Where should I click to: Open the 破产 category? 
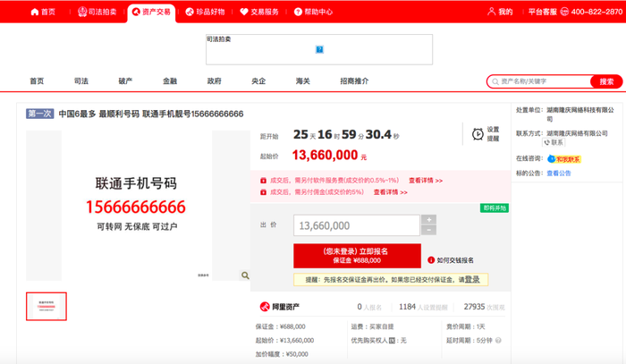click(125, 81)
